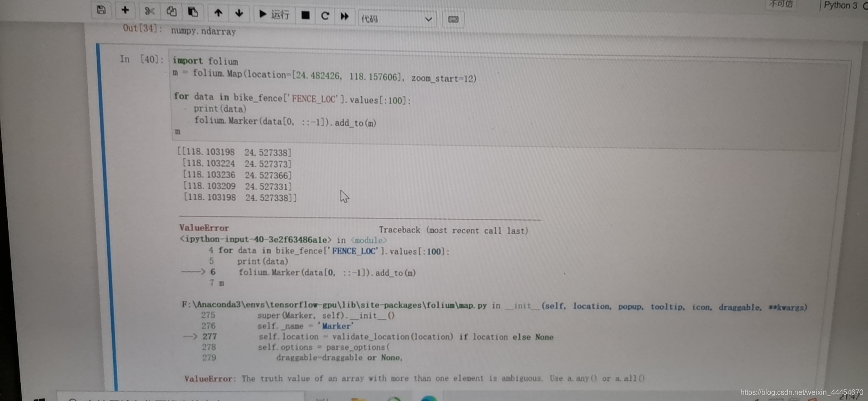Click output row 118.103224 24.527373
This screenshot has width=868, height=401.
(237, 164)
